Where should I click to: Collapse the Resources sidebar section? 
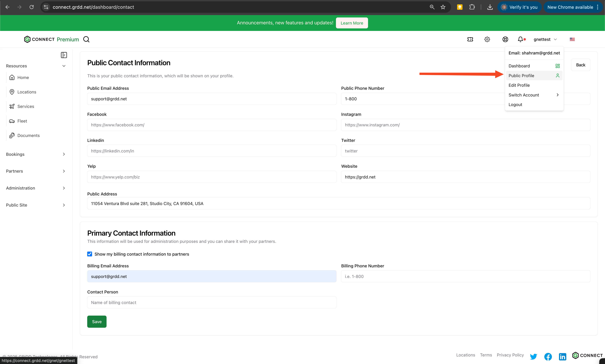[64, 66]
